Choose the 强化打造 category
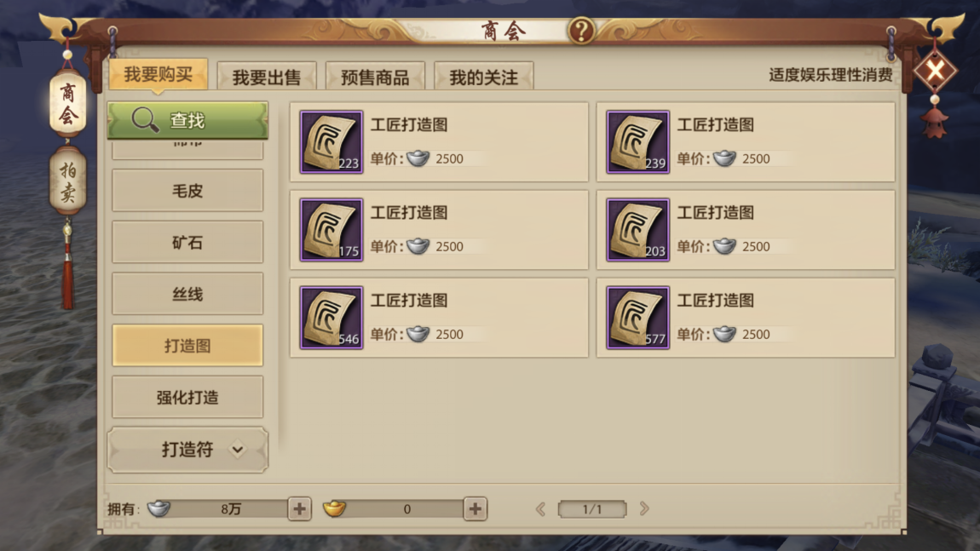 [187, 398]
